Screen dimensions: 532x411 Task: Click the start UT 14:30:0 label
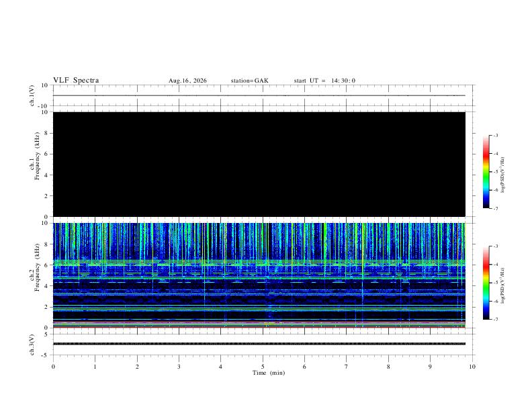coord(324,81)
